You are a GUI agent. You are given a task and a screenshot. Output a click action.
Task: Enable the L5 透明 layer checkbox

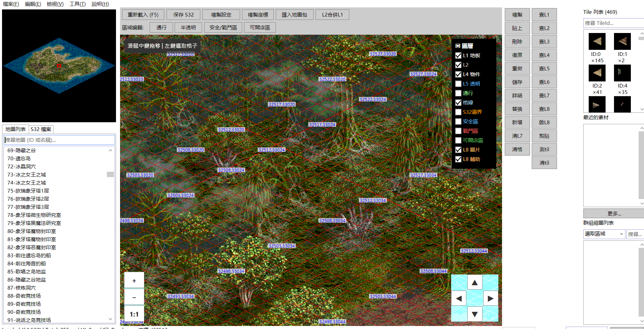[x=458, y=84]
